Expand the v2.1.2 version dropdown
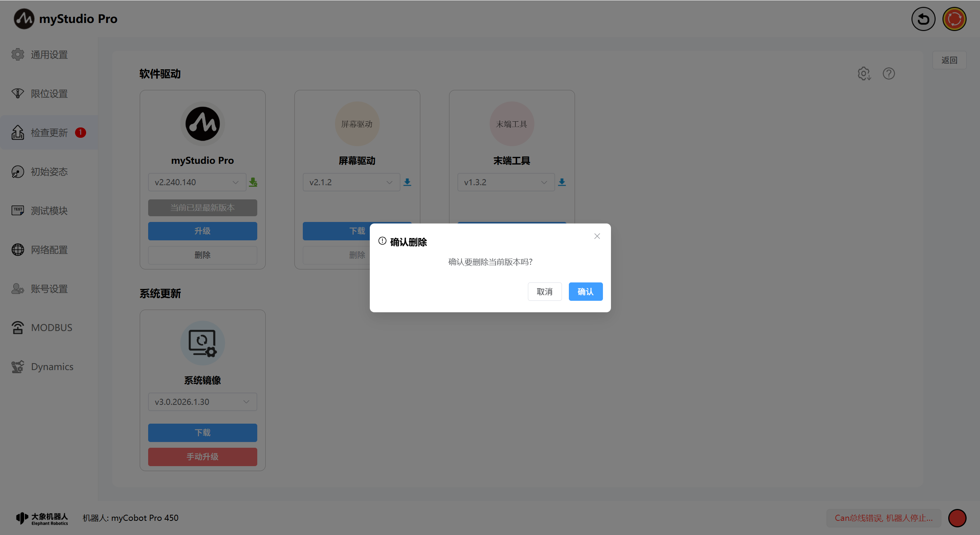 coord(351,182)
